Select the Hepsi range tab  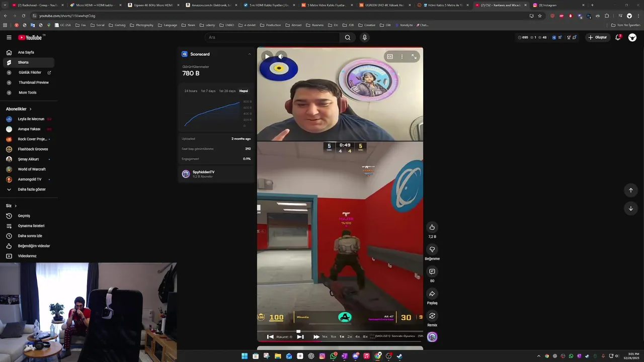tap(244, 91)
